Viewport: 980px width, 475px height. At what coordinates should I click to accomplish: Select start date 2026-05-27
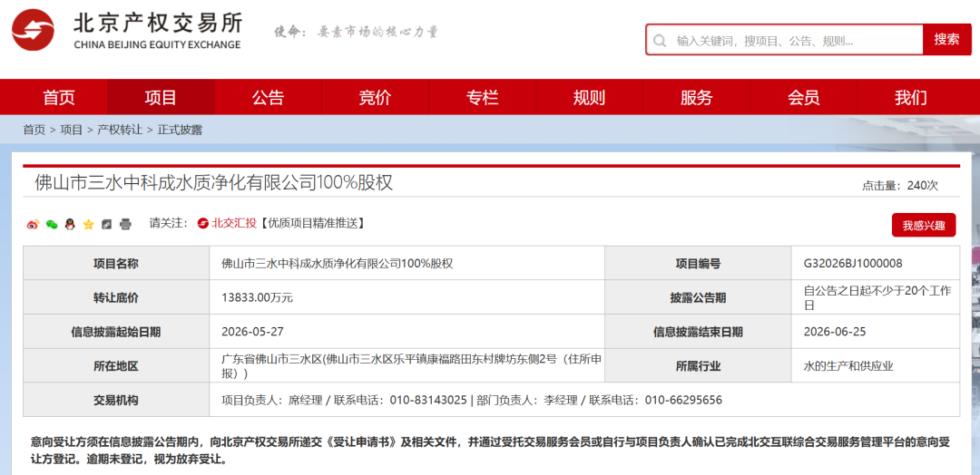(x=252, y=332)
